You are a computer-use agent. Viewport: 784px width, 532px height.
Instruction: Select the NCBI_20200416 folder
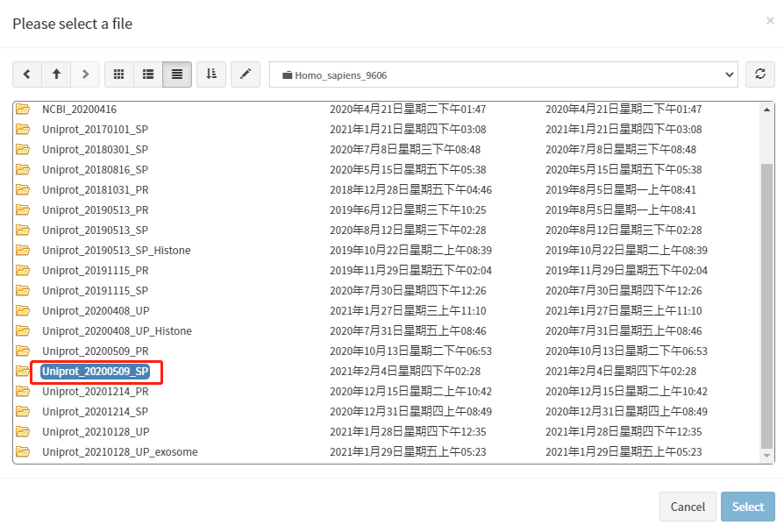pyautogui.click(x=79, y=110)
